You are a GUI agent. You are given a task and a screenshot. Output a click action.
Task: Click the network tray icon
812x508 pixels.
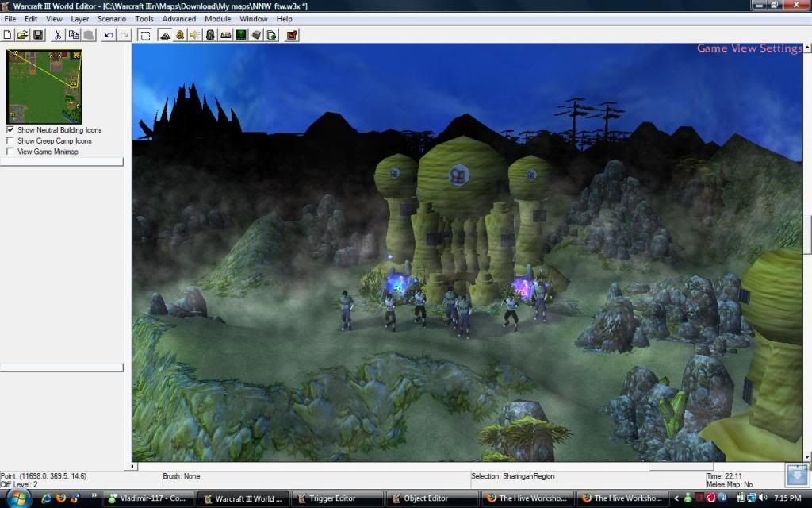pyautogui.click(x=752, y=498)
